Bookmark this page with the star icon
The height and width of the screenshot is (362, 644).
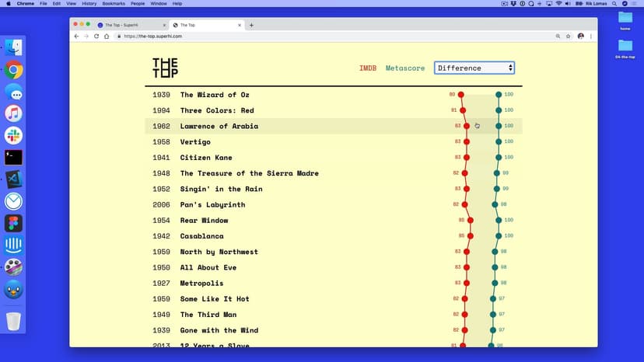point(569,37)
